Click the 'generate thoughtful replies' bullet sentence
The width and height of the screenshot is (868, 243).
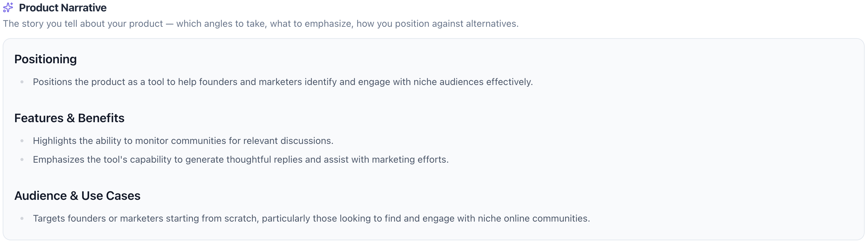coord(241,160)
